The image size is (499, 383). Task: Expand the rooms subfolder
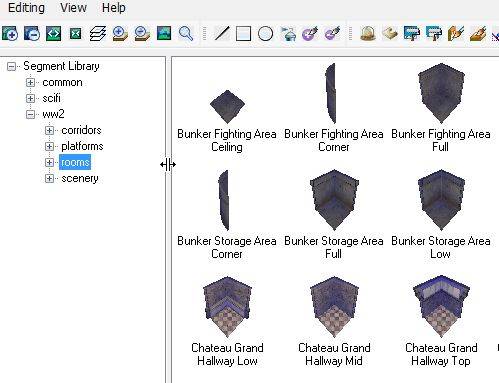(49, 162)
